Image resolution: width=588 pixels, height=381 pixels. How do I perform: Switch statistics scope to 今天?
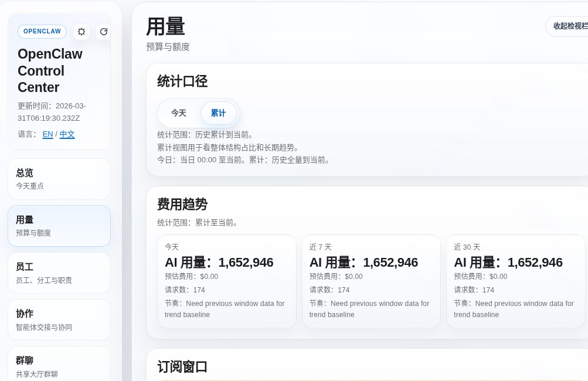(178, 113)
